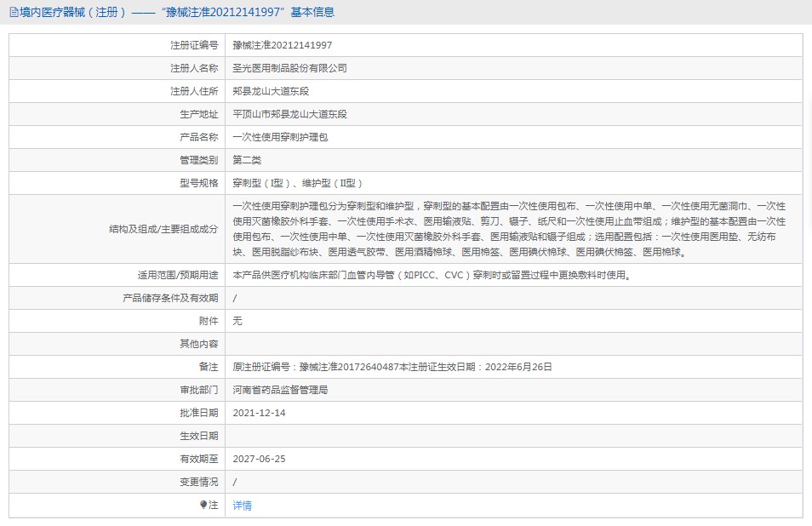Click the 适用范围/预期用途 label
The image size is (812, 526).
(178, 275)
